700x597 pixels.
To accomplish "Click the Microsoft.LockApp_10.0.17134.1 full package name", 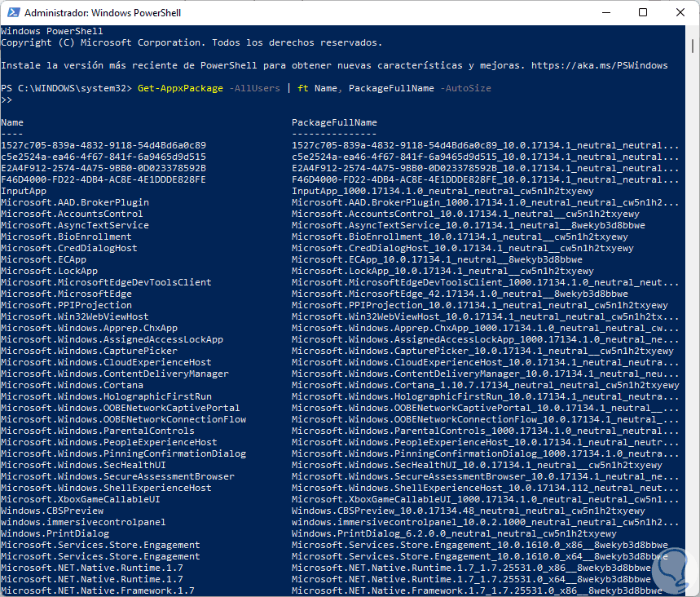I will 442,272.
